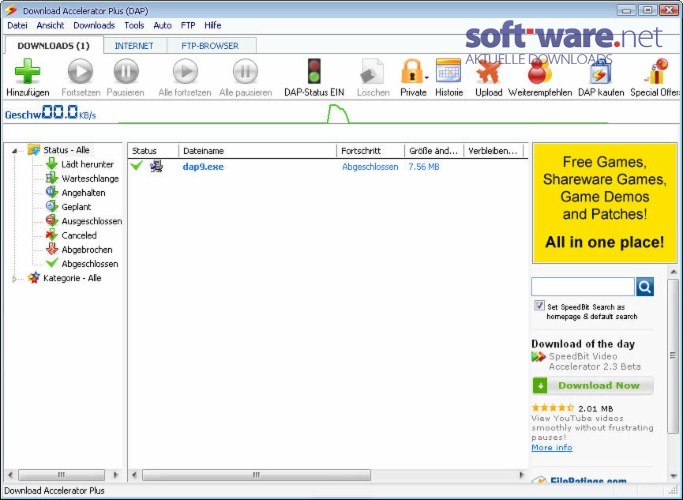Click the blue magnifier search button

tap(645, 287)
